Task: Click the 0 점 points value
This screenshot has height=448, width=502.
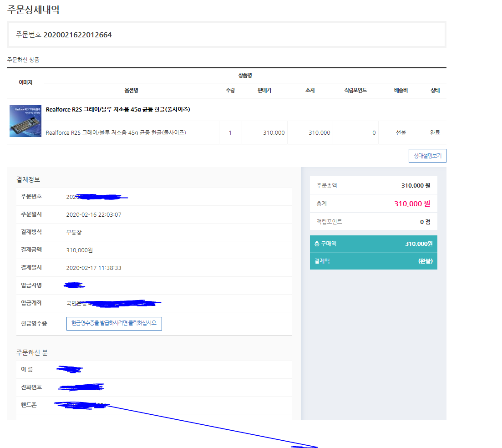Action: point(425,222)
